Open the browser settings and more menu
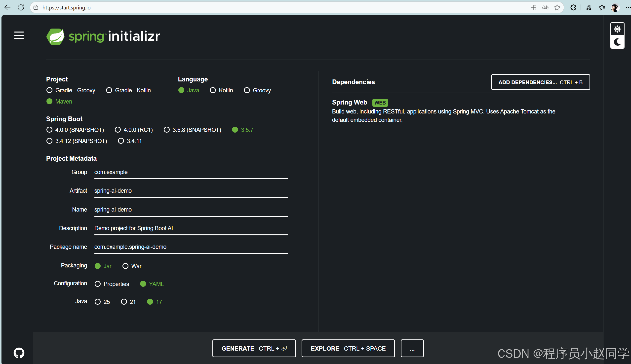This screenshot has height=364, width=631. [x=628, y=7]
